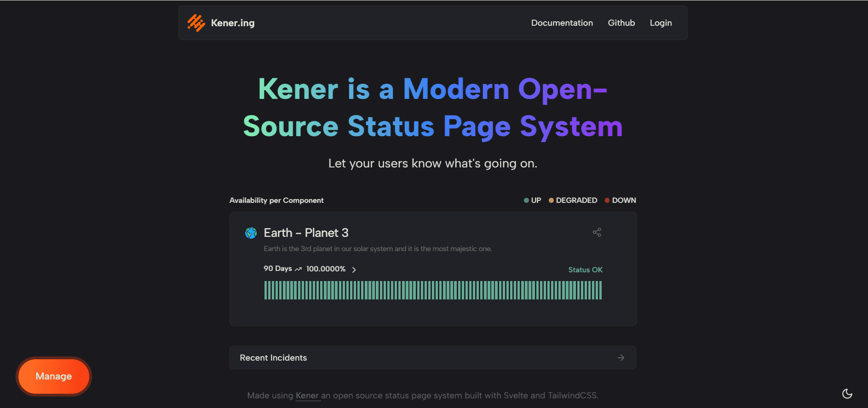Click the Kener orange logo icon
The image size is (868, 408).
pyautogui.click(x=196, y=23)
